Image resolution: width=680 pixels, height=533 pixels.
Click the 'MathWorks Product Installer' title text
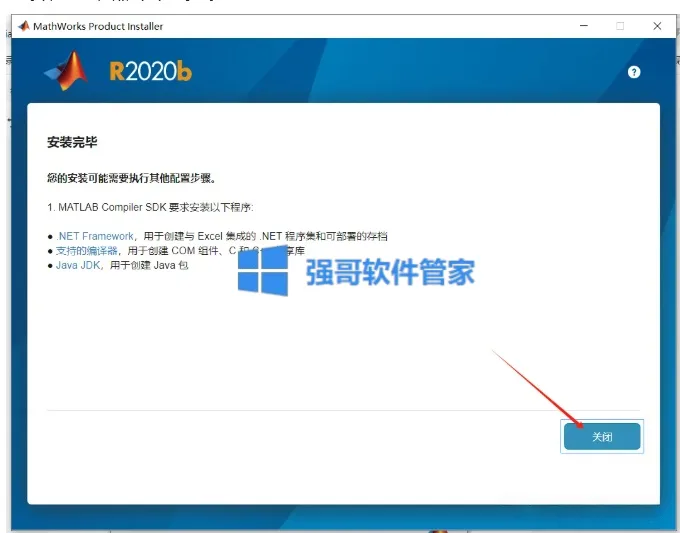[98, 26]
